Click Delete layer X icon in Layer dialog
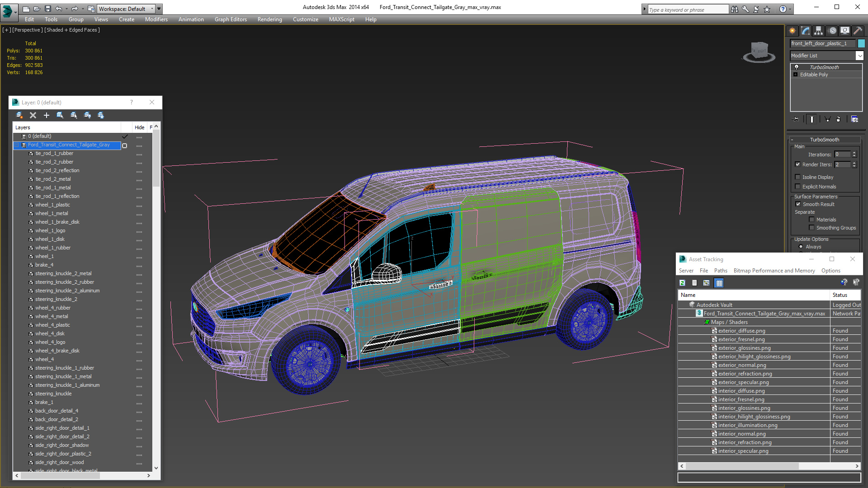This screenshot has height=488, width=868. pyautogui.click(x=33, y=115)
